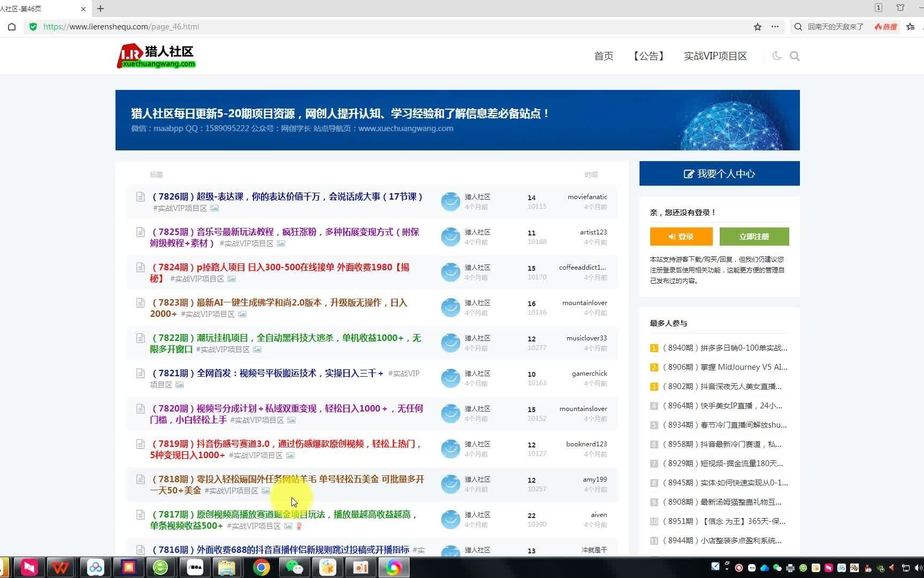The width and height of the screenshot is (924, 578).
Task: Click the 我要个人中心 button
Action: pyautogui.click(x=720, y=173)
